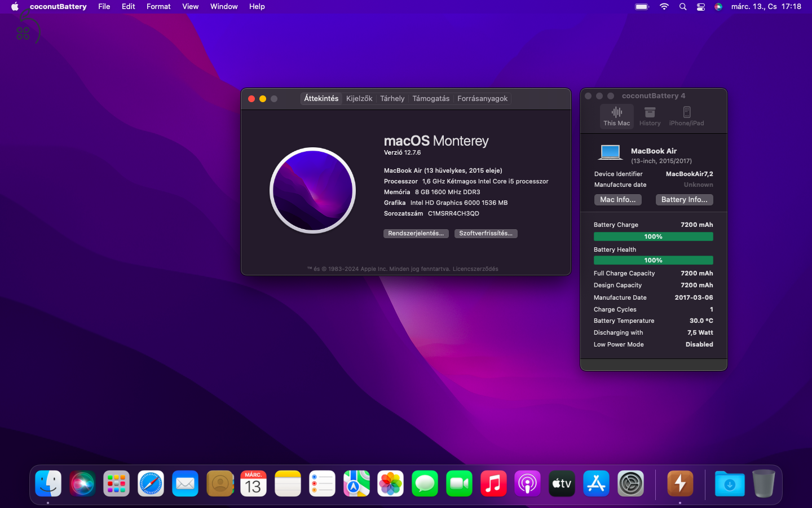
Task: Open the Window menu
Action: coord(224,7)
